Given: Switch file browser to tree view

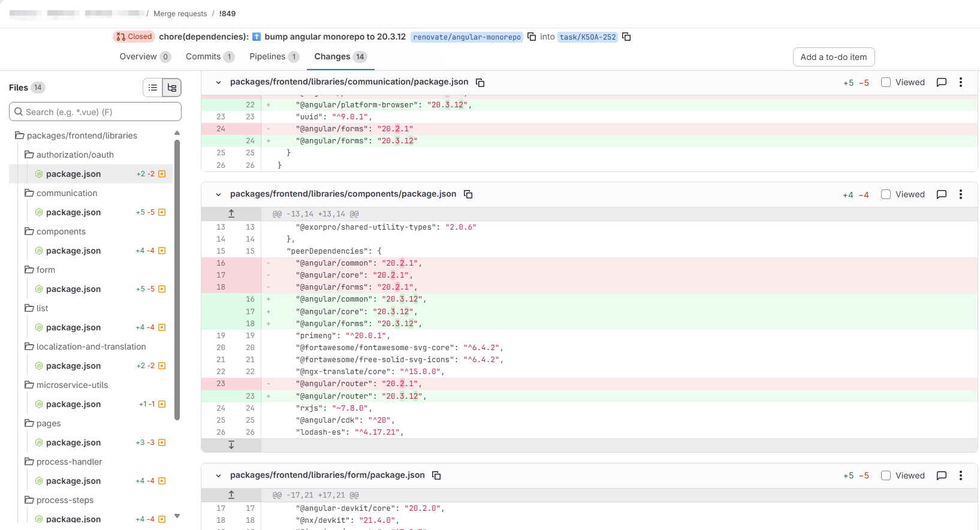Looking at the screenshot, I should point(172,88).
